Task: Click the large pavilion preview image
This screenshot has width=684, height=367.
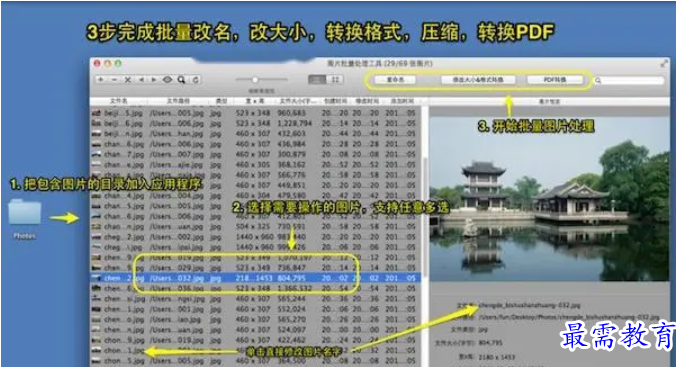Action: click(x=549, y=199)
